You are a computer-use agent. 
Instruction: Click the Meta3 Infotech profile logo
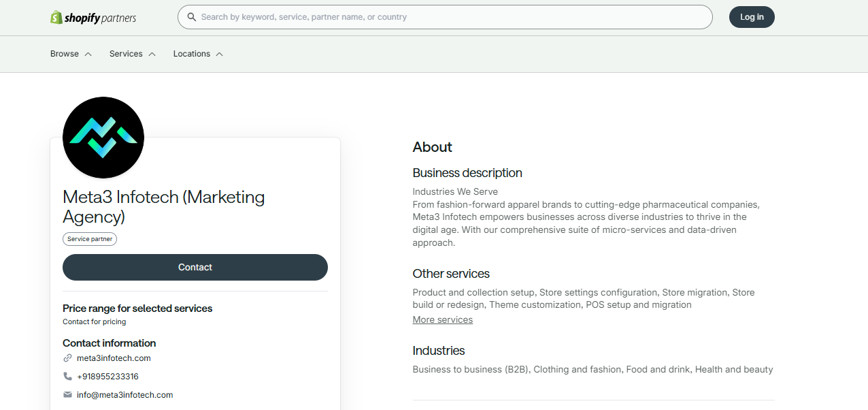click(103, 137)
